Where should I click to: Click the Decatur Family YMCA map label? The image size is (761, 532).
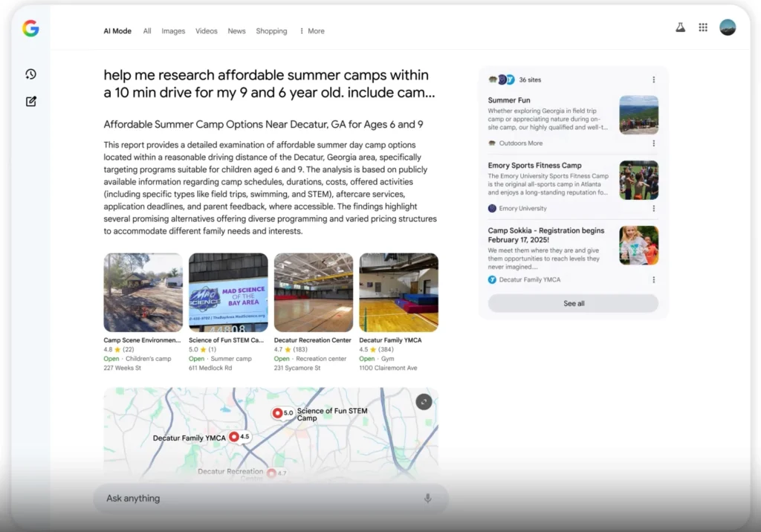tap(190, 438)
